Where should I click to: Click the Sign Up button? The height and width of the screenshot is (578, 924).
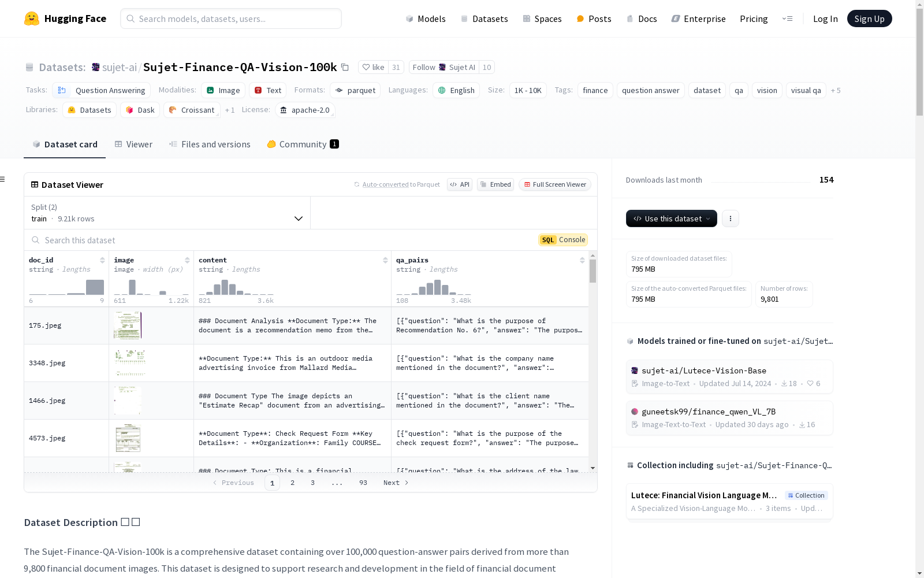(x=869, y=18)
